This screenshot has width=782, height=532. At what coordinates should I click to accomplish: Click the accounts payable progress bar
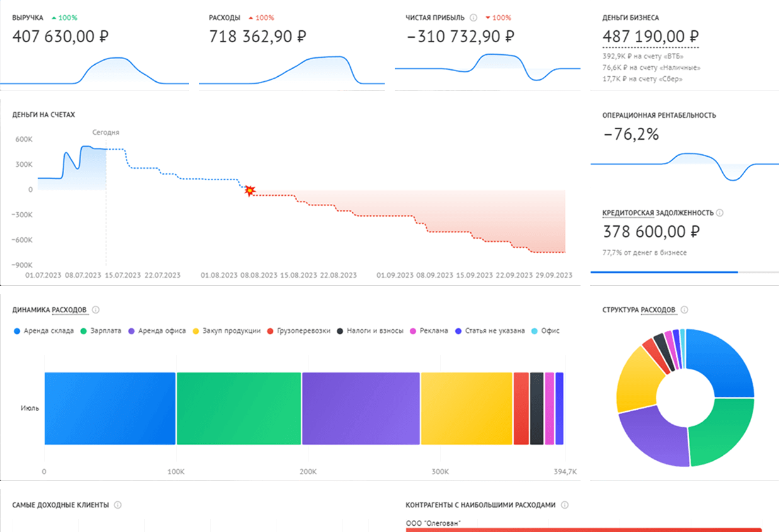point(684,272)
